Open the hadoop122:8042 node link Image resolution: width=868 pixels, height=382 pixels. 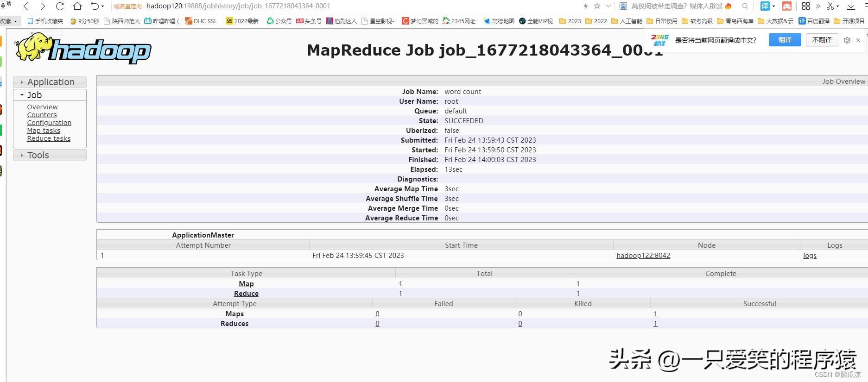click(643, 256)
